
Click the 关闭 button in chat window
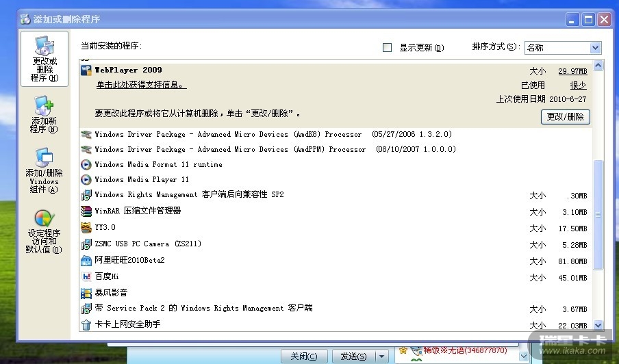coord(304,356)
